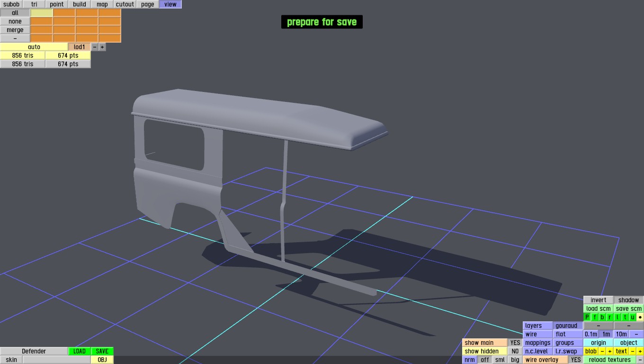
Task: Click the 'save scm' button
Action: pos(629,309)
